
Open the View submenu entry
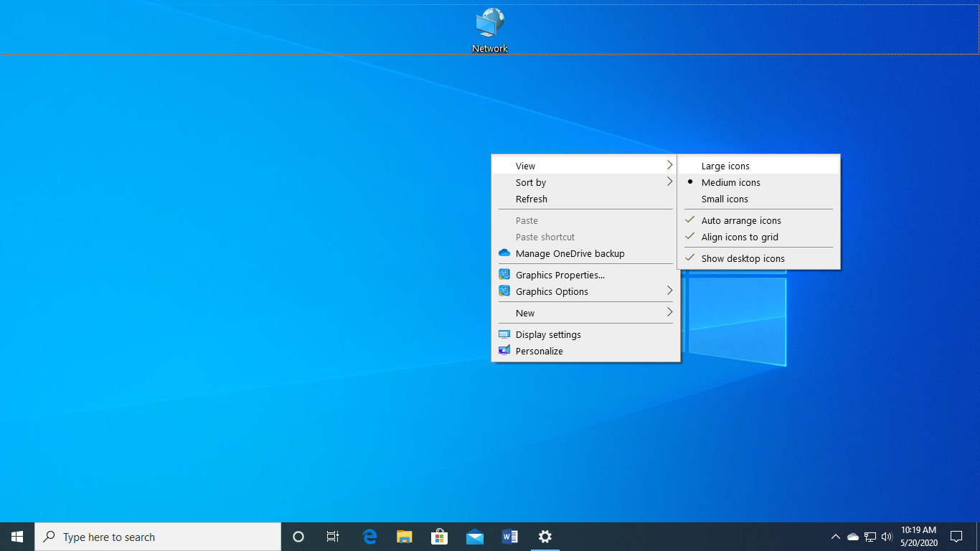click(585, 166)
